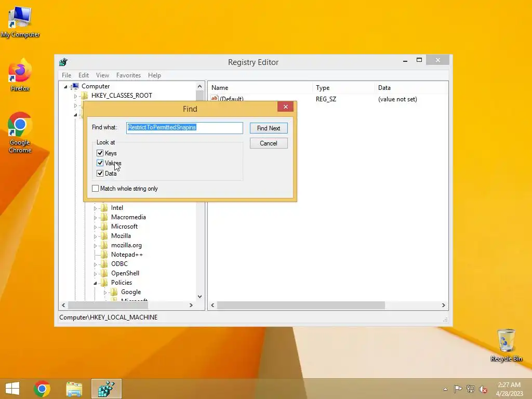Open the View menu
This screenshot has width=532, height=399.
click(102, 75)
